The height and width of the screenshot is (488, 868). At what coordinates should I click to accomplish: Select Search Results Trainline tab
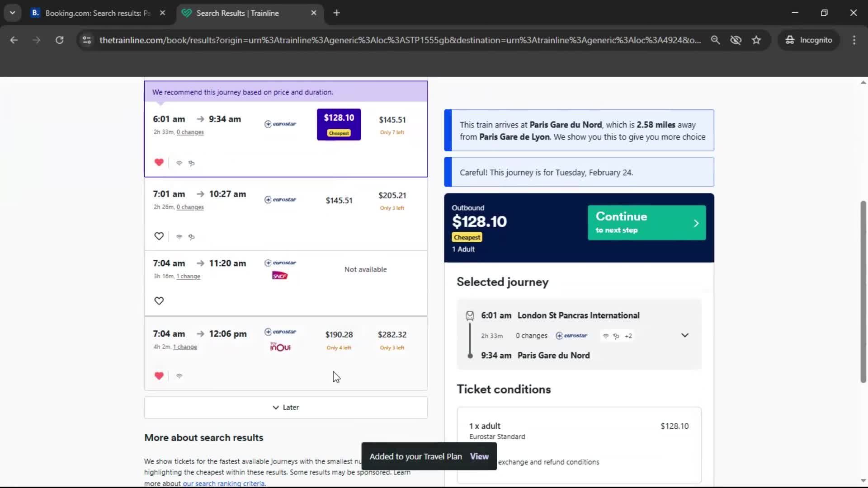237,13
